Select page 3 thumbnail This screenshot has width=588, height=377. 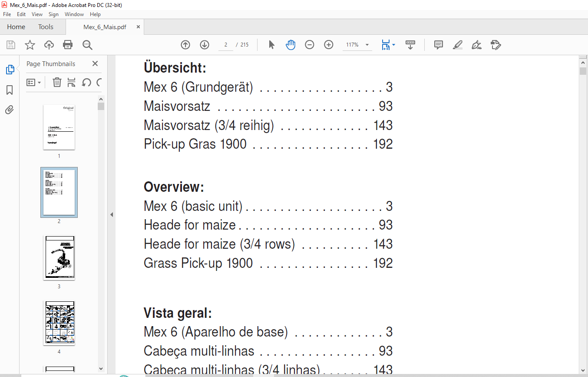coord(59,257)
